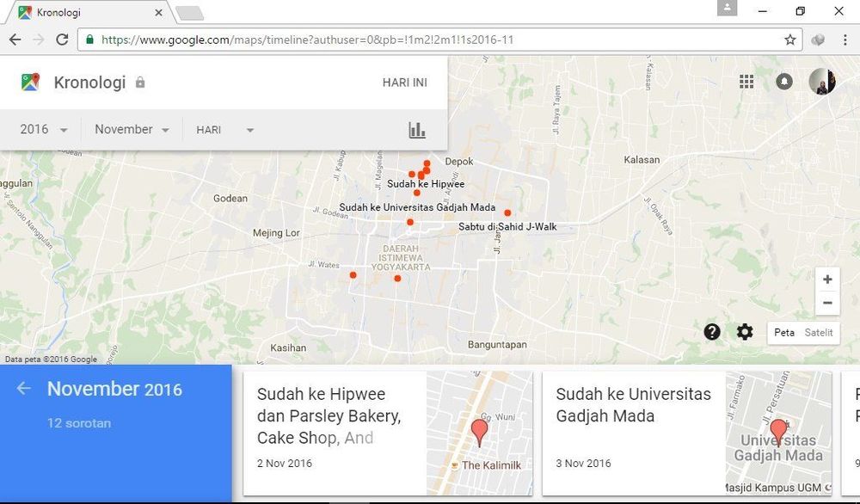Open the Google account profile picture
The image size is (860, 504).
coord(821,82)
